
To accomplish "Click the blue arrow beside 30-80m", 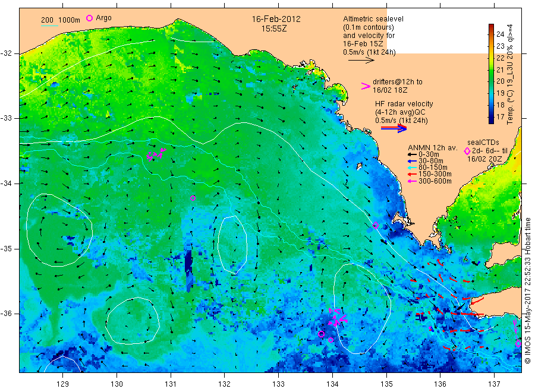I will [412, 161].
